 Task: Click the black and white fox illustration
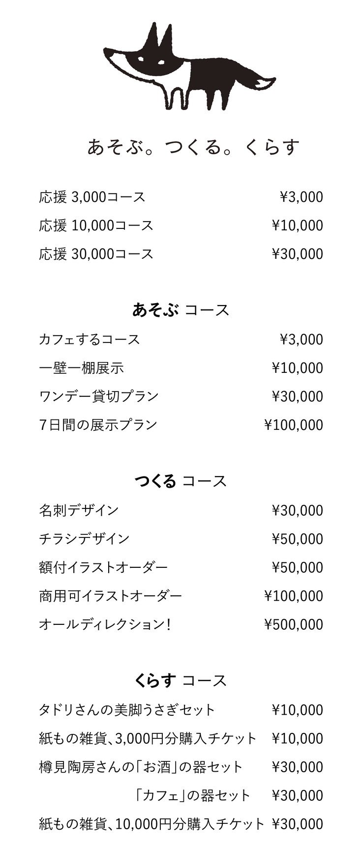(x=188, y=68)
